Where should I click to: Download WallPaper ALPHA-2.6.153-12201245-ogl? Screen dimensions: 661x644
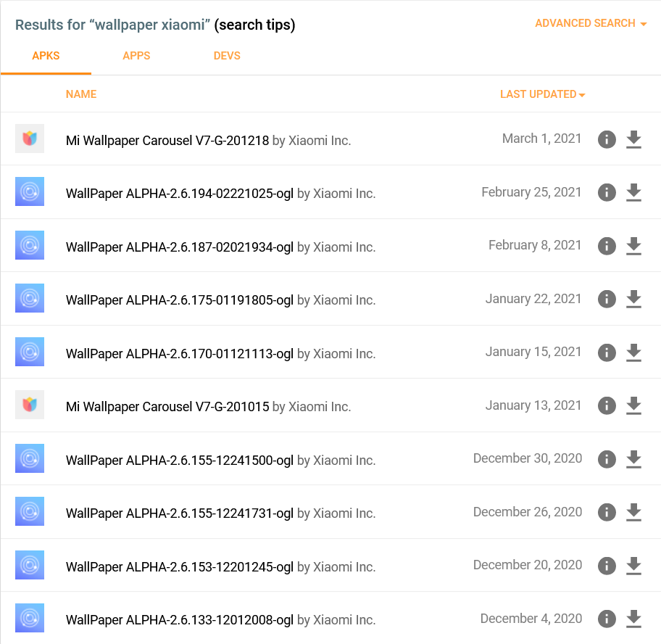[633, 566]
